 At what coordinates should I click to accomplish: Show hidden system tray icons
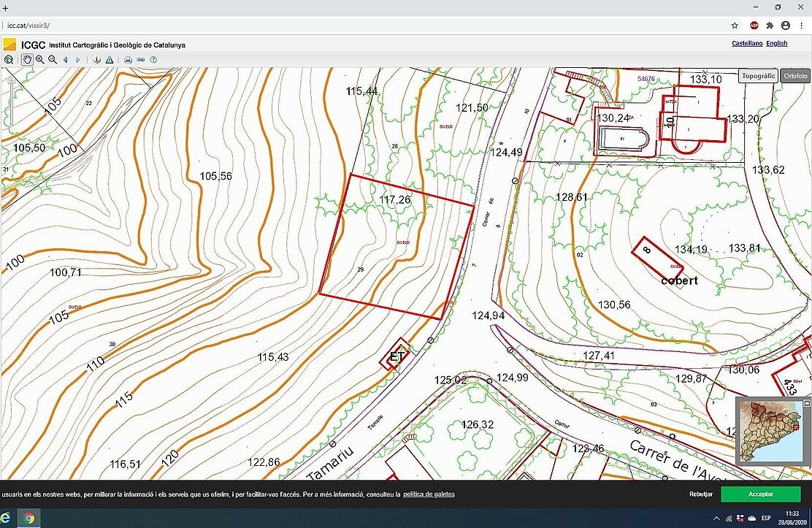(x=716, y=519)
